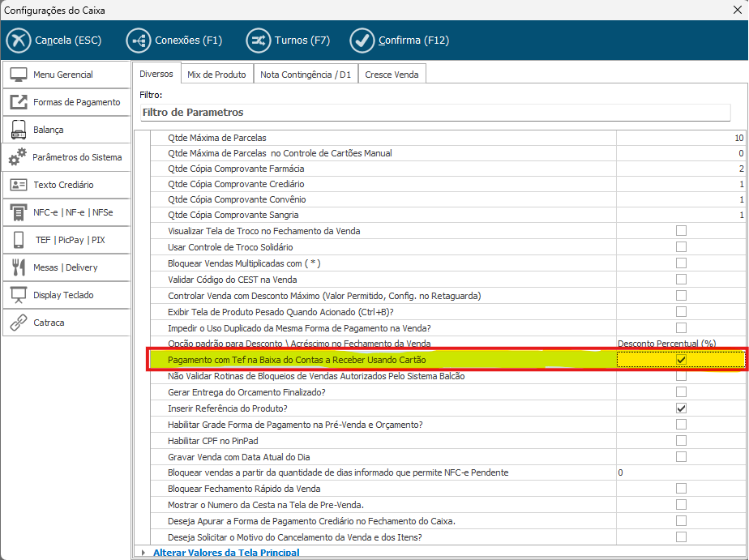Click the Turnos (F7) shuffle icon
This screenshot has height=560, width=749.
(259, 41)
